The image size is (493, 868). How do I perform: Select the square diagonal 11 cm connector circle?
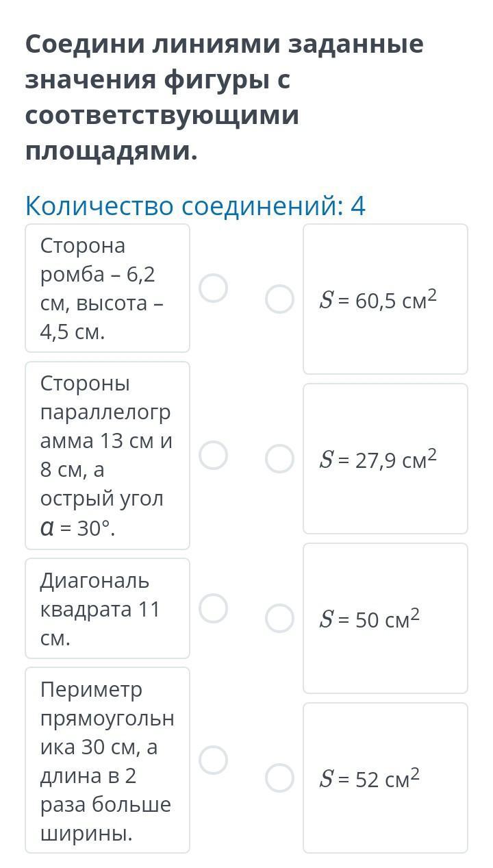(213, 608)
